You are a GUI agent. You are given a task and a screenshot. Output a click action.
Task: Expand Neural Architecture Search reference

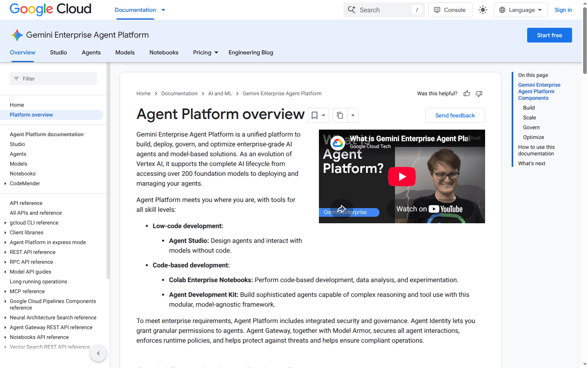pos(5,318)
